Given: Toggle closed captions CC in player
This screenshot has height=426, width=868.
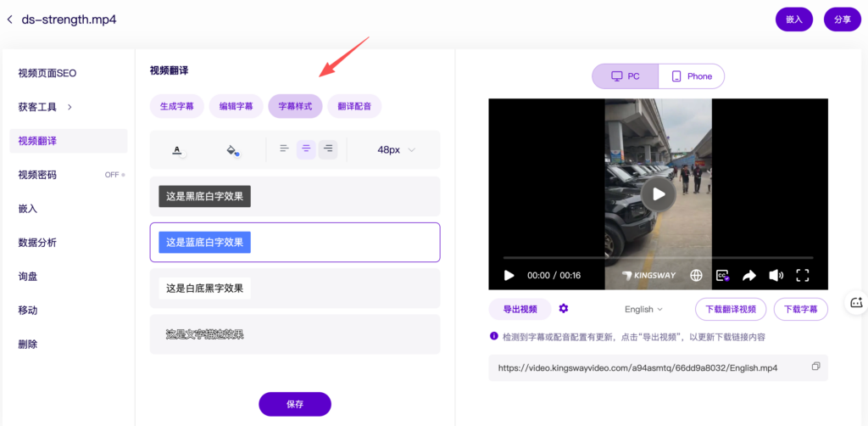Looking at the screenshot, I should (723, 276).
